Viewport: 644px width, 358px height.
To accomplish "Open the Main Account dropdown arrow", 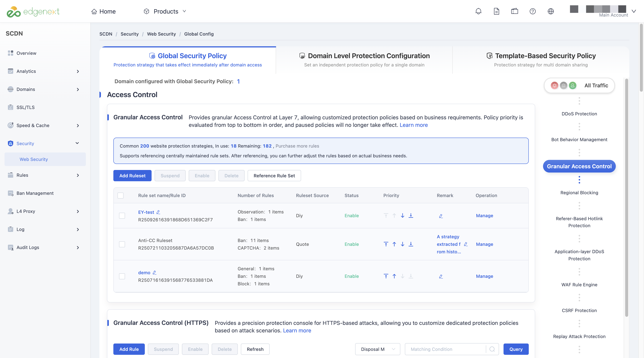I will (x=634, y=11).
